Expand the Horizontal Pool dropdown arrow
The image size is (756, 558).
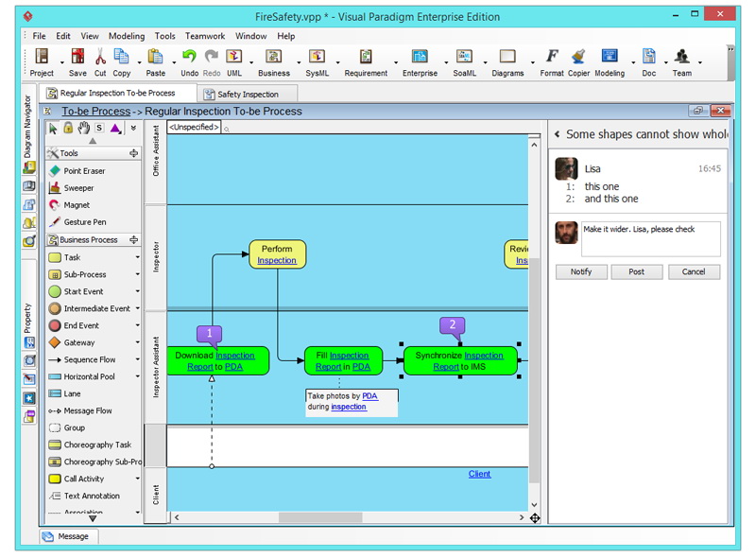click(x=137, y=376)
